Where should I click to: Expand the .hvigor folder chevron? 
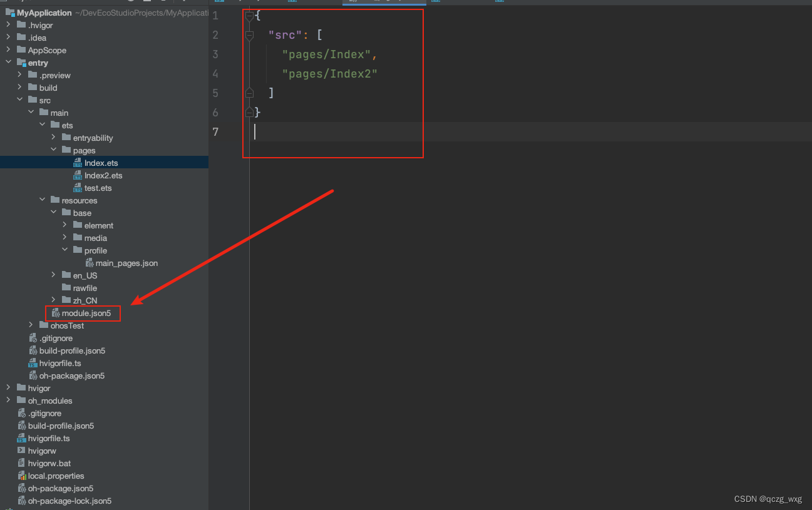[x=8, y=25]
